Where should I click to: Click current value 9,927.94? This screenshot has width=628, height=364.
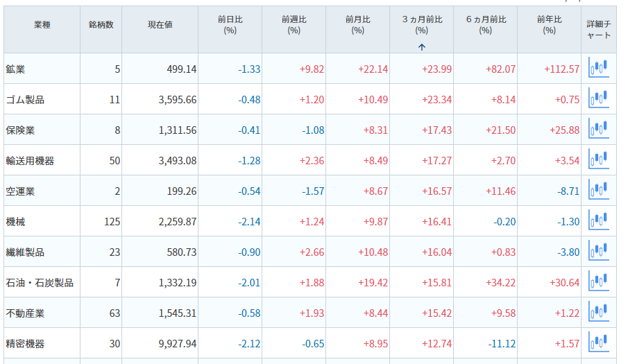tap(178, 344)
